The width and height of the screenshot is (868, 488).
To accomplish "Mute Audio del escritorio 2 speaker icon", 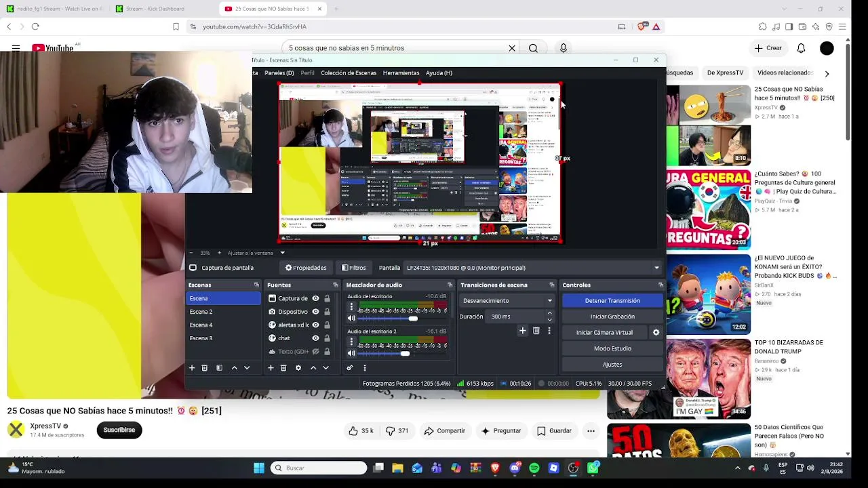I will coord(351,353).
